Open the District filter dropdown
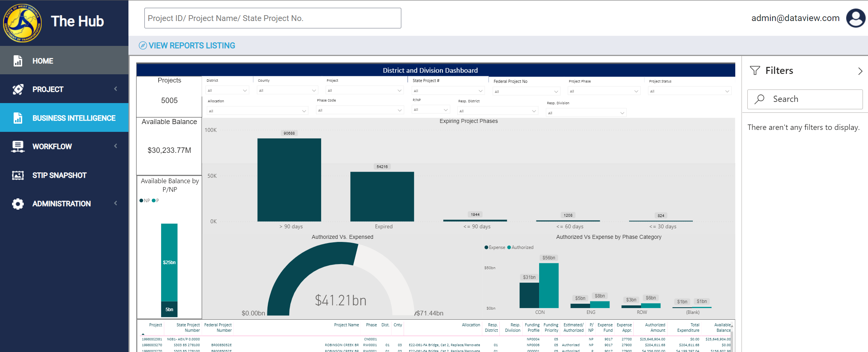The width and height of the screenshot is (868, 352). 227,91
